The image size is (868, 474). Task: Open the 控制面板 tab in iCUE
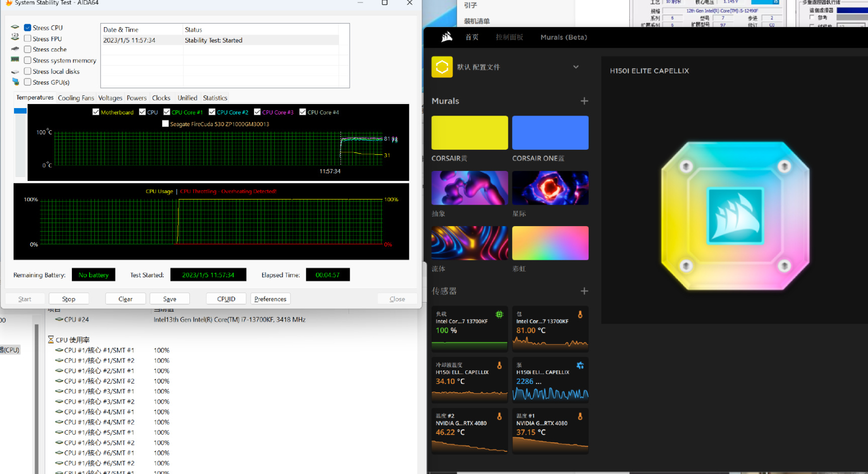coord(509,37)
